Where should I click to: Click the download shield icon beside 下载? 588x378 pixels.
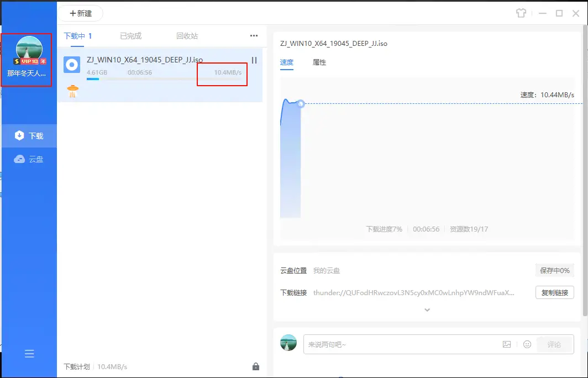point(19,135)
